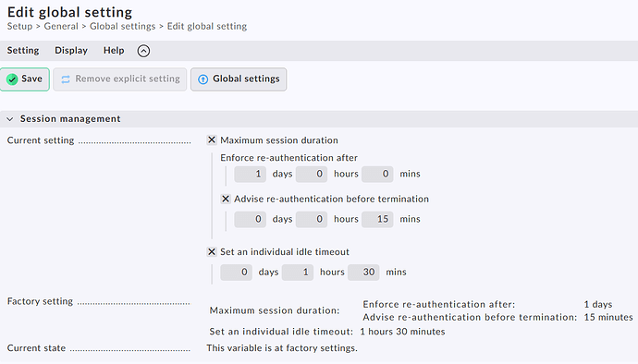Click the Current state label
The image size is (638, 364).
pyautogui.click(x=36, y=348)
